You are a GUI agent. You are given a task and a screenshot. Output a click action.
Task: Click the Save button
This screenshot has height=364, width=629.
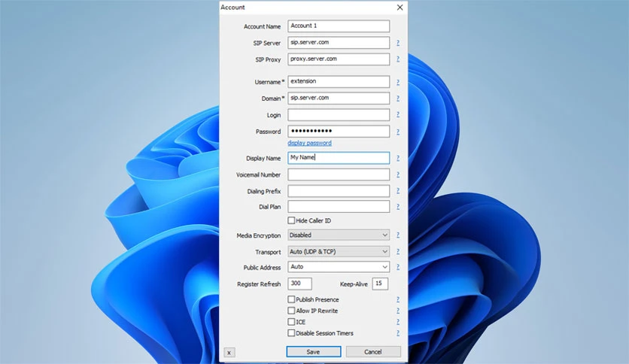click(313, 351)
